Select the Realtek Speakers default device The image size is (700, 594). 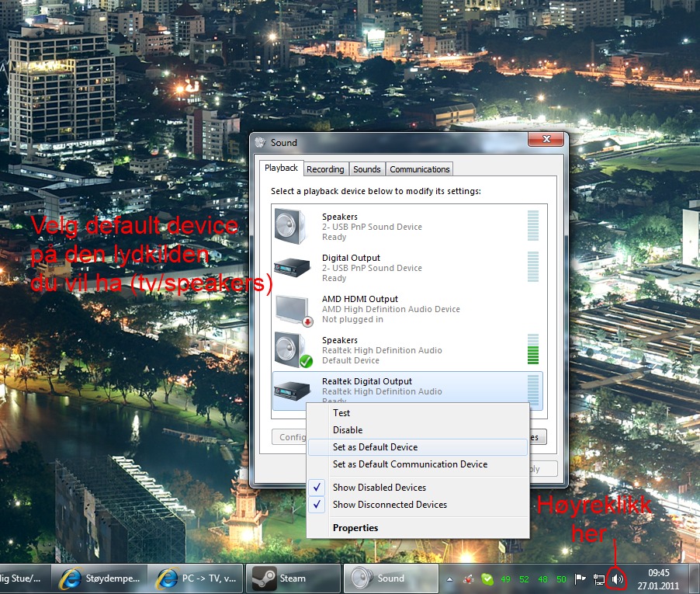pos(407,349)
